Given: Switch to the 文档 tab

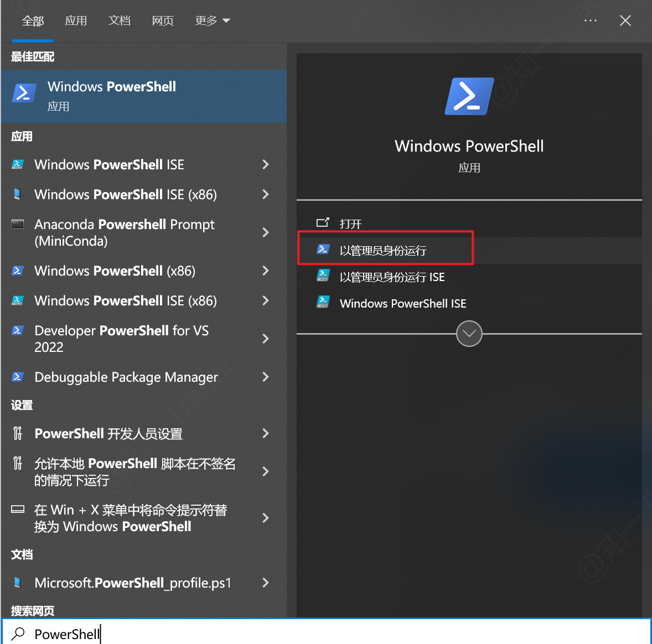Looking at the screenshot, I should 120,20.
